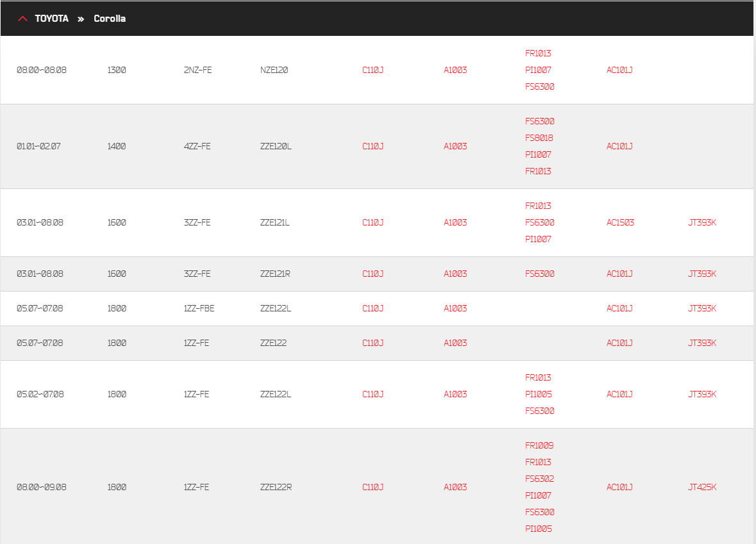Open PI1005 link in ZZE122R row
Viewport: 756px width, 544px height.
pos(539,529)
